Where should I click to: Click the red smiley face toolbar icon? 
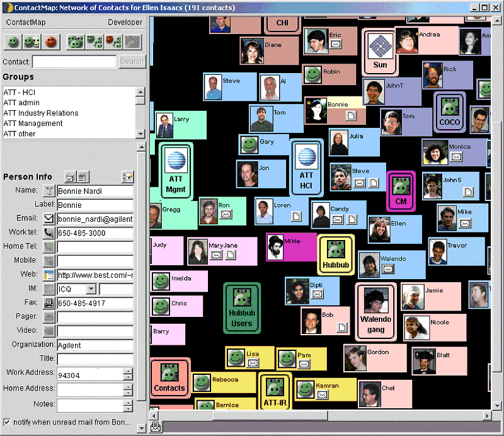pyautogui.click(x=51, y=42)
